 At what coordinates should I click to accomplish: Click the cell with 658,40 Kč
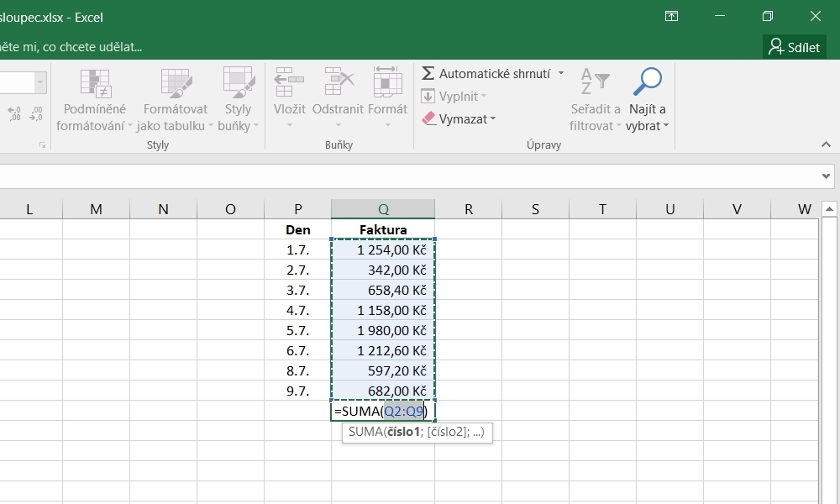point(383,290)
